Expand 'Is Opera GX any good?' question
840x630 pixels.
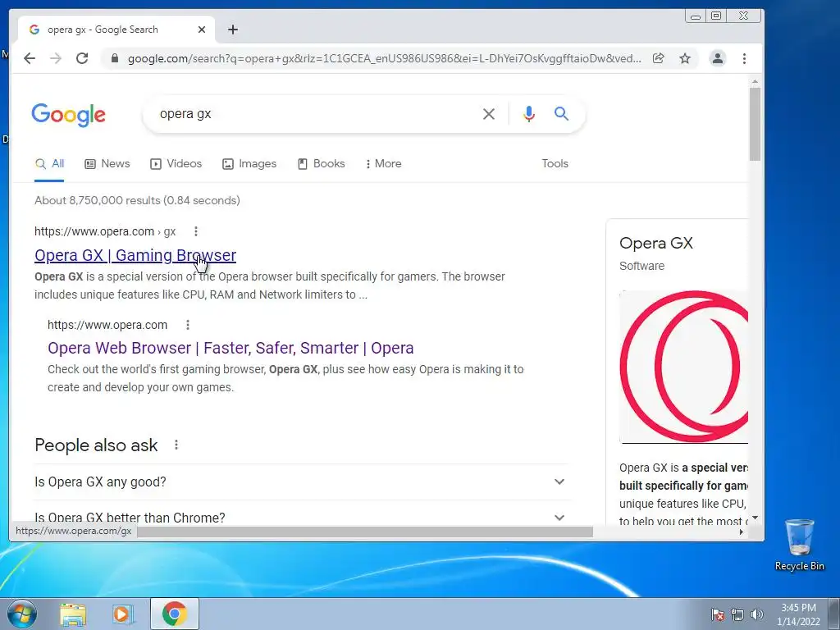point(303,482)
